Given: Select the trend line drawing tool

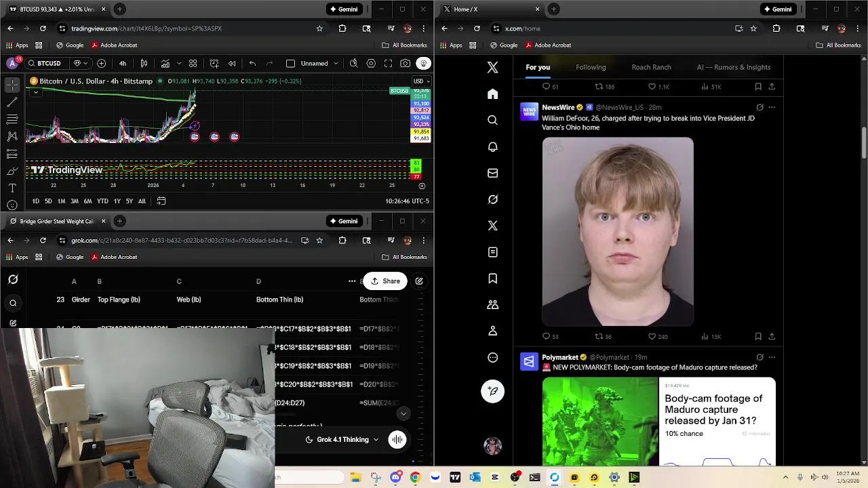Looking at the screenshot, I should pyautogui.click(x=12, y=102).
